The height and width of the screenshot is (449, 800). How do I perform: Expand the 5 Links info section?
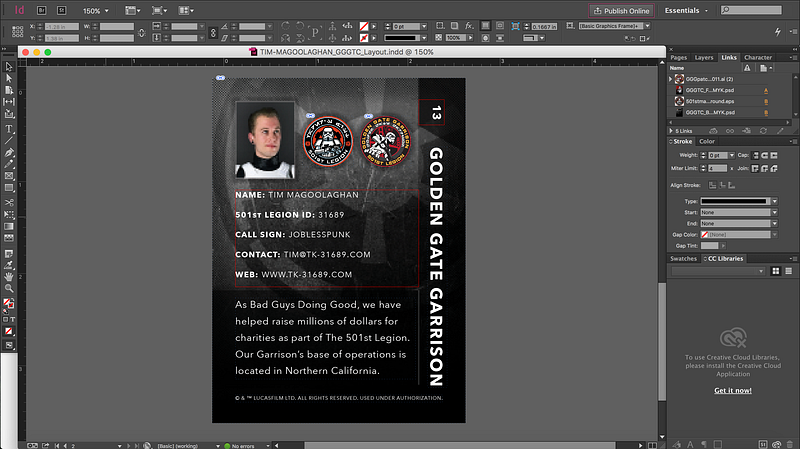click(671, 131)
